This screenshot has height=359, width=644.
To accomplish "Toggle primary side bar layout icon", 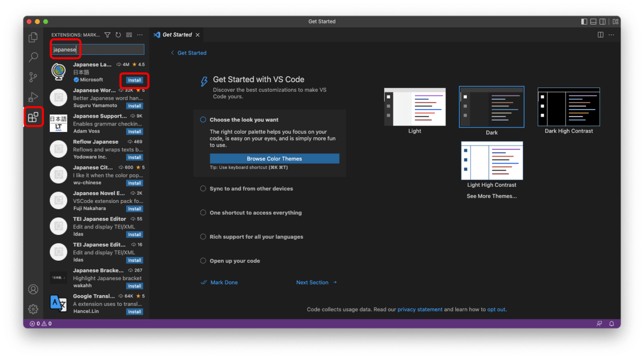I will click(584, 21).
